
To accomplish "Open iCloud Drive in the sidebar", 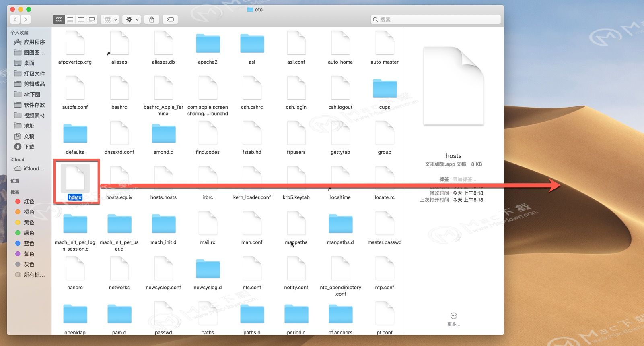I will click(x=29, y=168).
